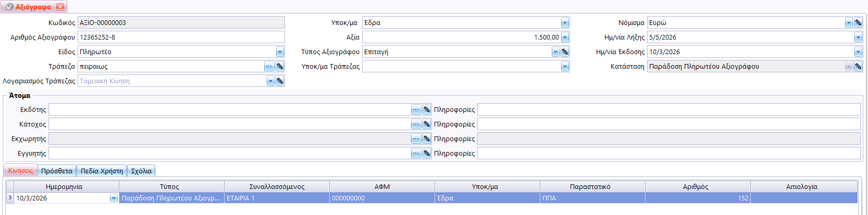Select the Σχόλια tab
Screen dimensions: 868x215
coord(141,171)
